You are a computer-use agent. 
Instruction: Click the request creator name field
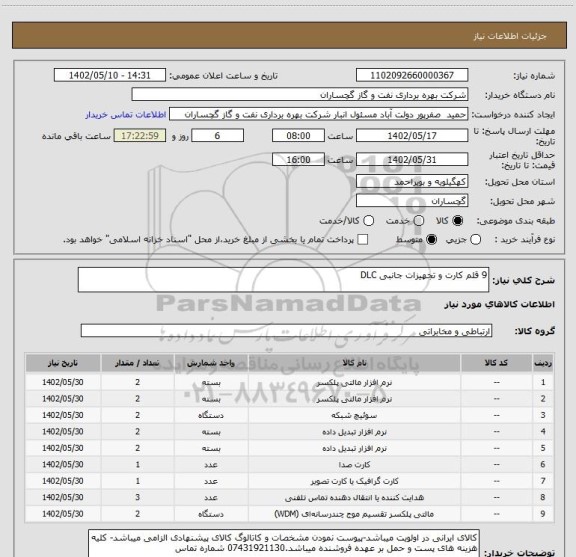click(318, 115)
